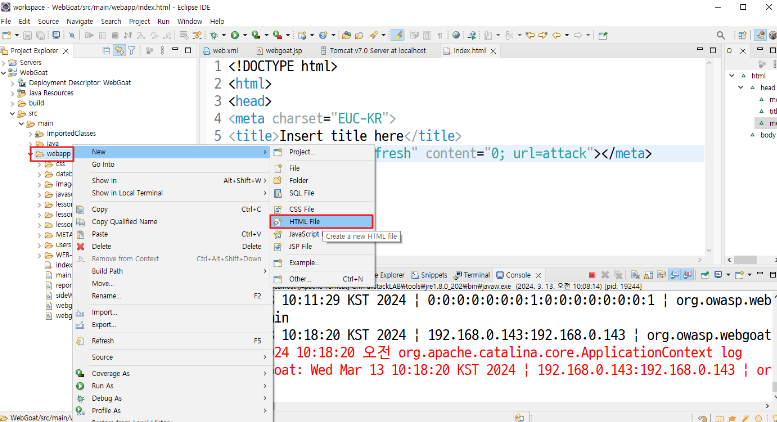The image size is (777, 422).
Task: Click Clear Console icon
Action: [635, 275]
